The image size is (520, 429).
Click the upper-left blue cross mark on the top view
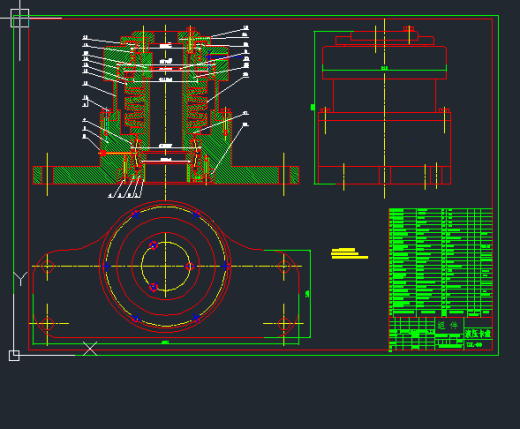tap(135, 214)
